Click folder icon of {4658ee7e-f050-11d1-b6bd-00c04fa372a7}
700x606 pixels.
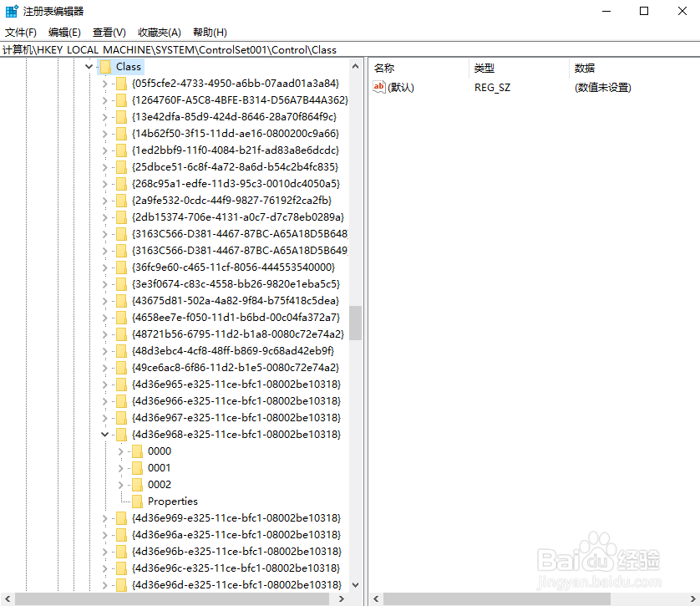[x=121, y=318]
